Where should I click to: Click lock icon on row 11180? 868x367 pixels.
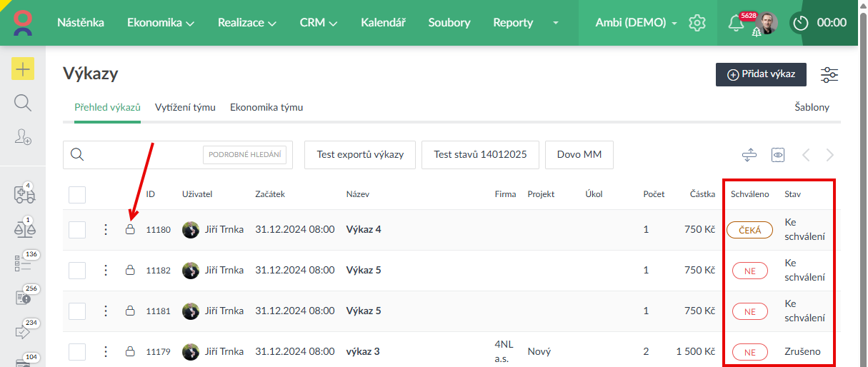130,230
